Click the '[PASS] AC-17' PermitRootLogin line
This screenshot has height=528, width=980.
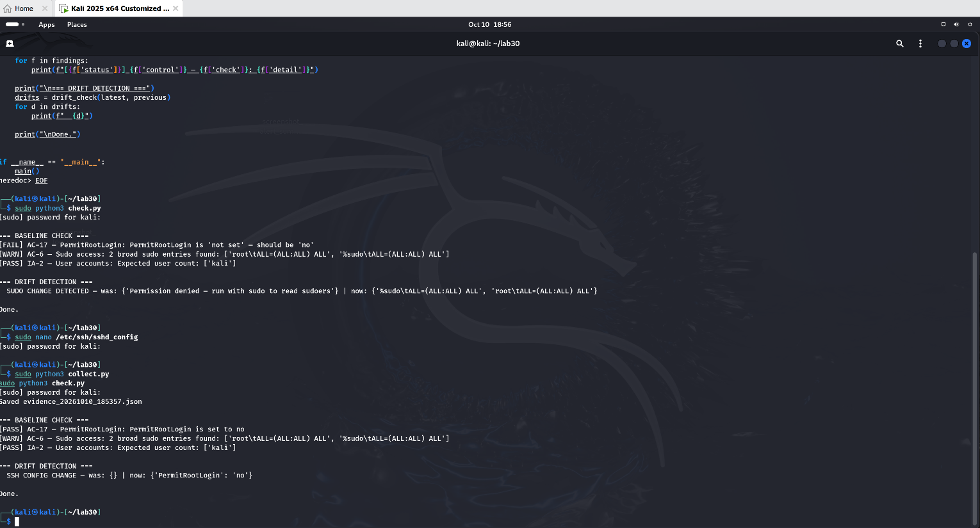pos(122,429)
